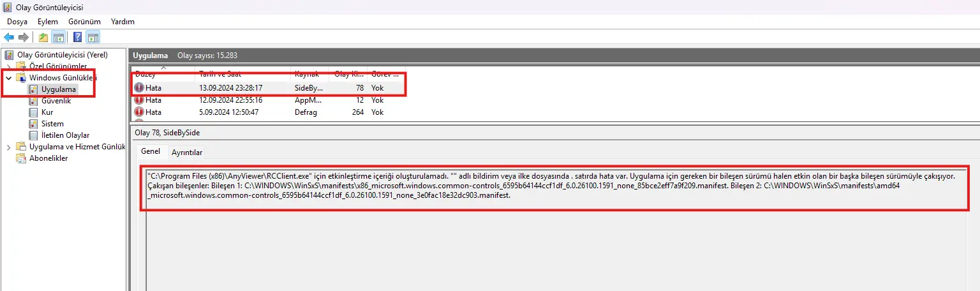Click the Olay Görüntüleyicisi title bar icon
This screenshot has width=980, height=291.
tap(8, 8)
